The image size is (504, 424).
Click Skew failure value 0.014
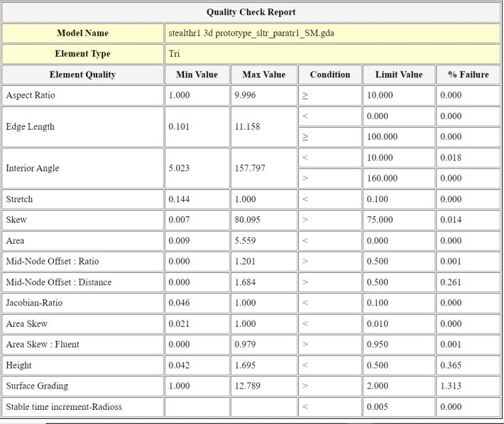point(451,220)
